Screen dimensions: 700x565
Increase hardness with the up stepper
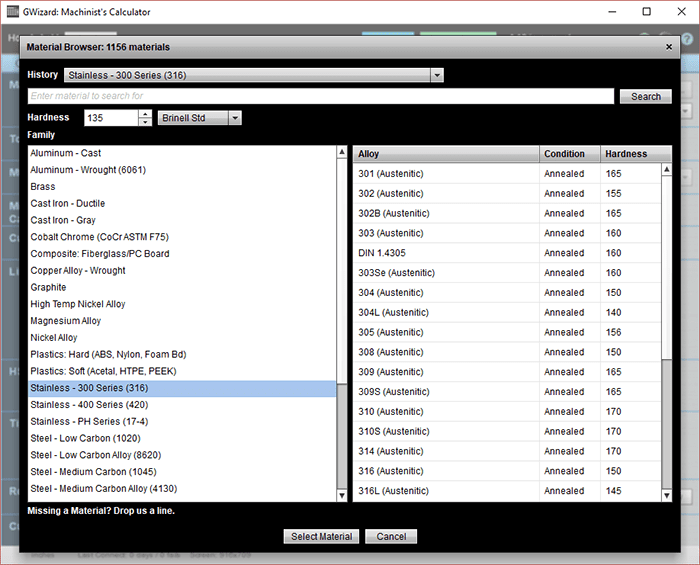(x=145, y=114)
